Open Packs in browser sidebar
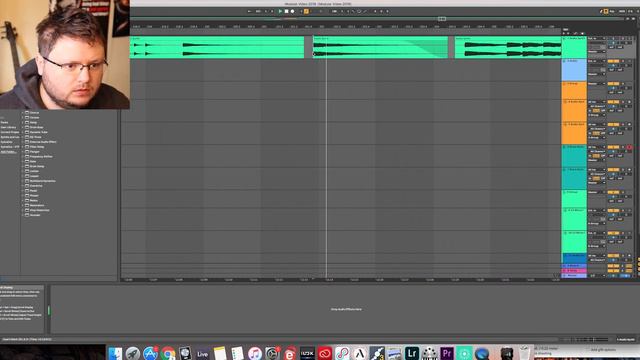Image resolution: width=640 pixels, height=360 pixels. 4,122
